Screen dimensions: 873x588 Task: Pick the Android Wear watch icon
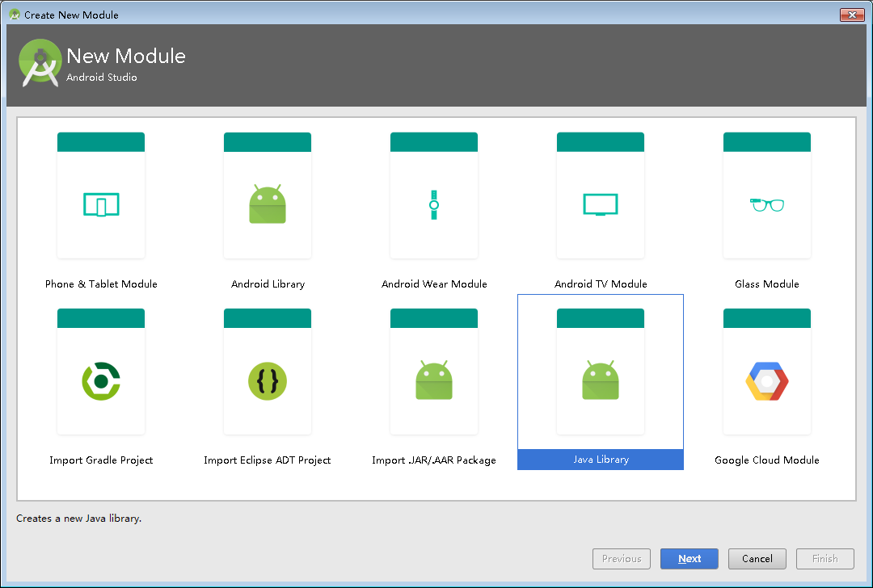click(x=434, y=204)
